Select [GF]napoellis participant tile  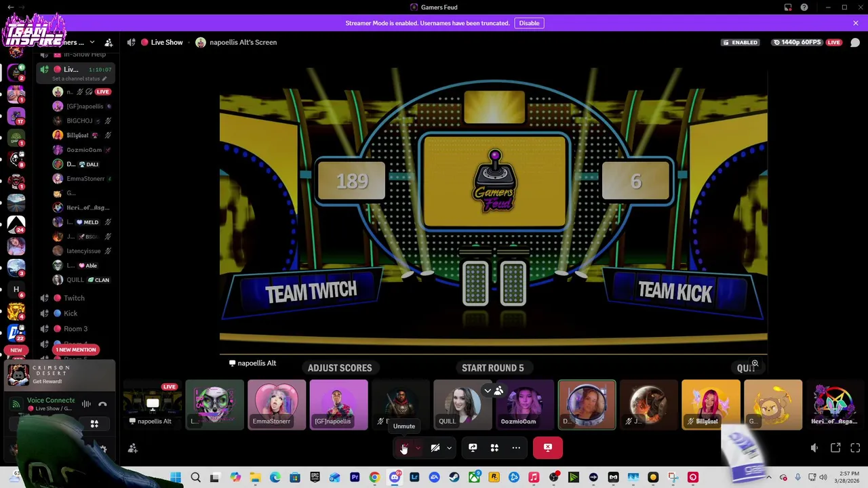(338, 405)
